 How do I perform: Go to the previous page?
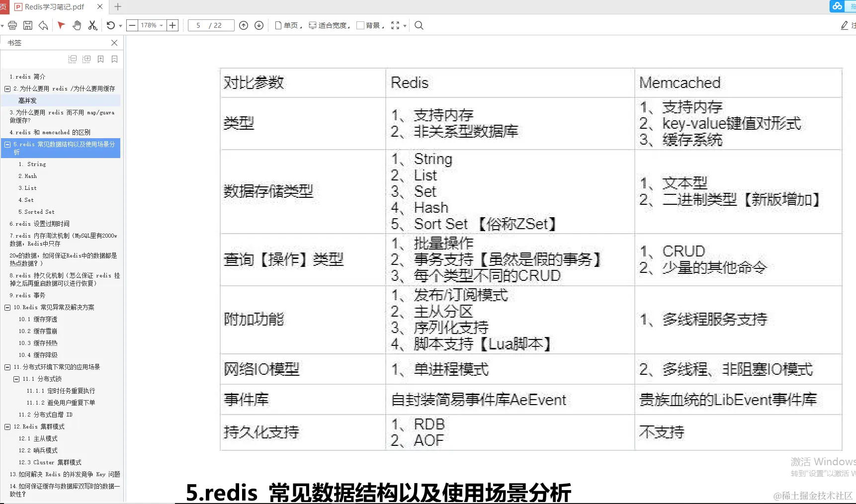(x=243, y=25)
